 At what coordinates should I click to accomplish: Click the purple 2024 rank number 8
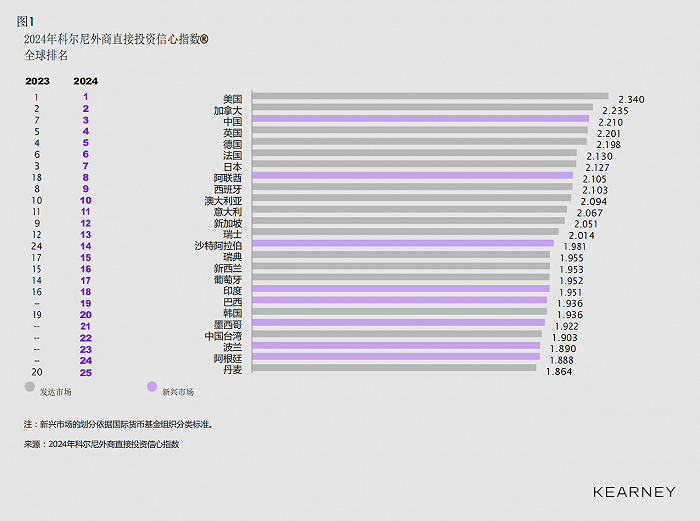click(x=86, y=178)
